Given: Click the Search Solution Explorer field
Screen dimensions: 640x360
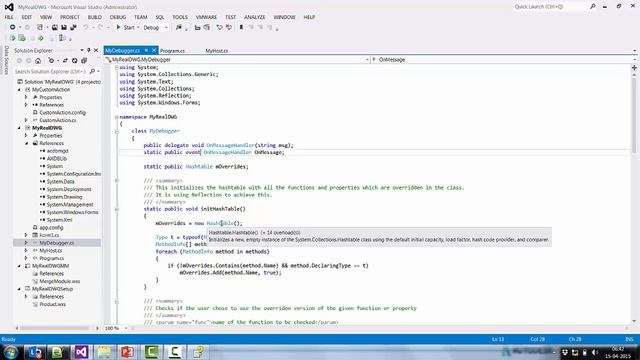Looking at the screenshot, I should pyautogui.click(x=51, y=71).
